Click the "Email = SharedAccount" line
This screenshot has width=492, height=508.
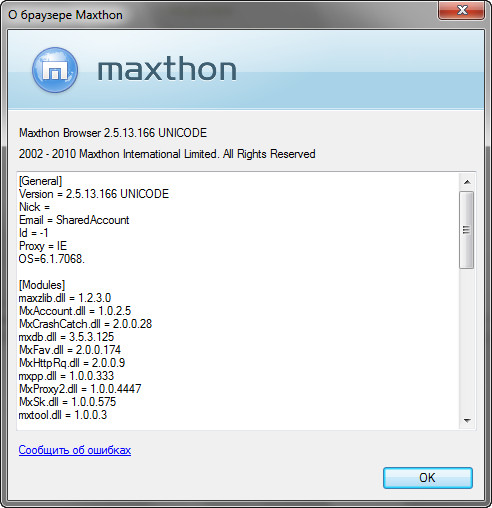tap(74, 220)
